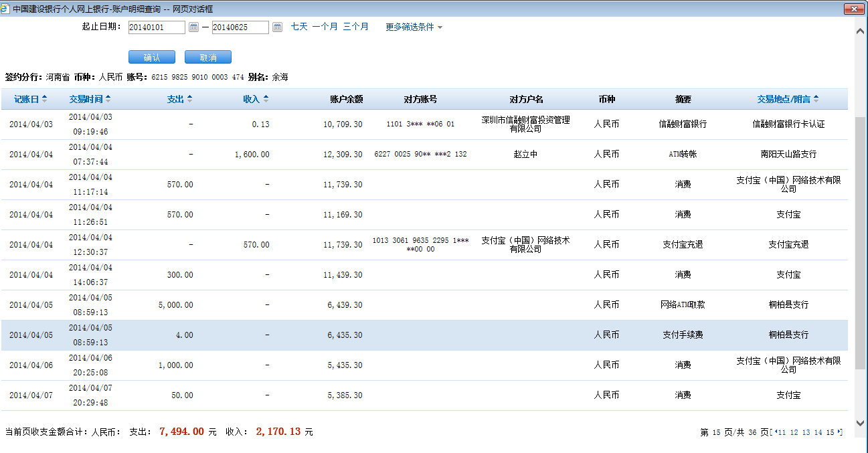
Task: Sort by 记账日 using its sort arrows
Action: tap(45, 99)
